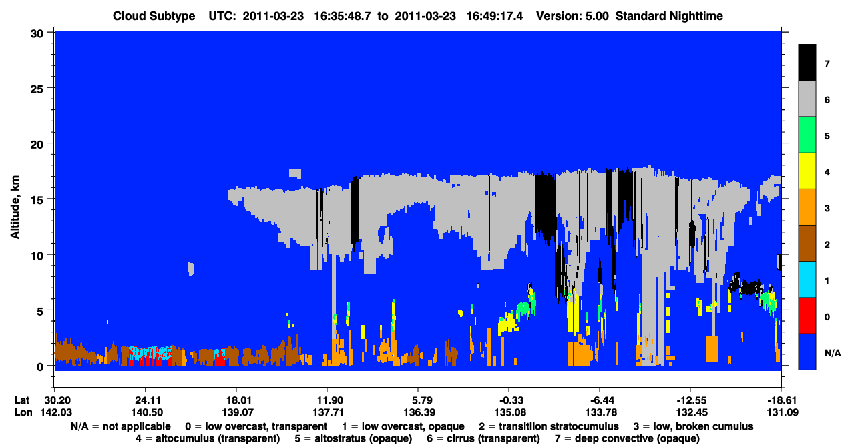Click the altitude tick label 30

click(x=39, y=32)
